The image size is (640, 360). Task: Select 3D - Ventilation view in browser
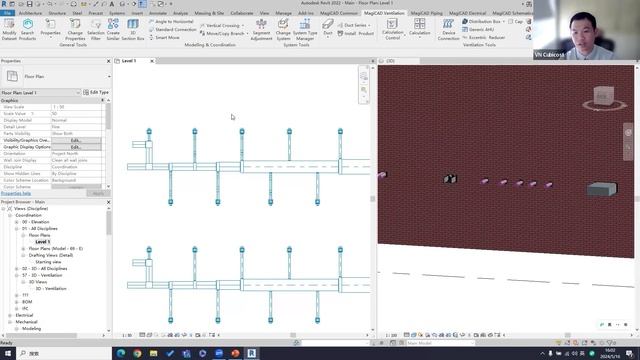(51, 289)
